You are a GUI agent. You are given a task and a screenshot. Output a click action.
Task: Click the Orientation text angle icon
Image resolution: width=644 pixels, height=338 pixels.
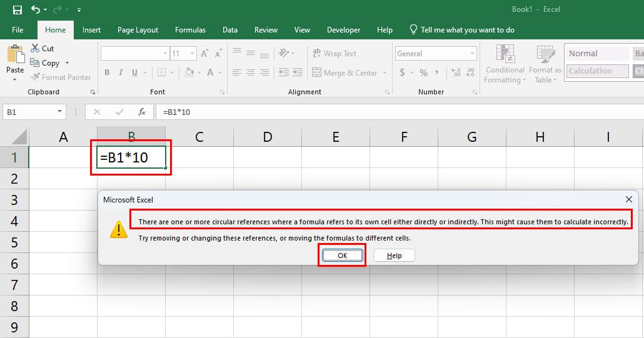pyautogui.click(x=284, y=53)
